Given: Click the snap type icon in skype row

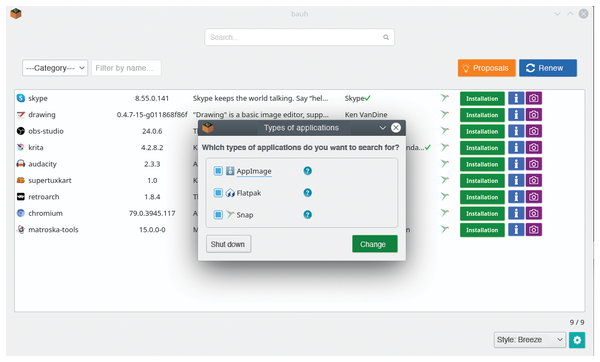Looking at the screenshot, I should click(x=444, y=98).
